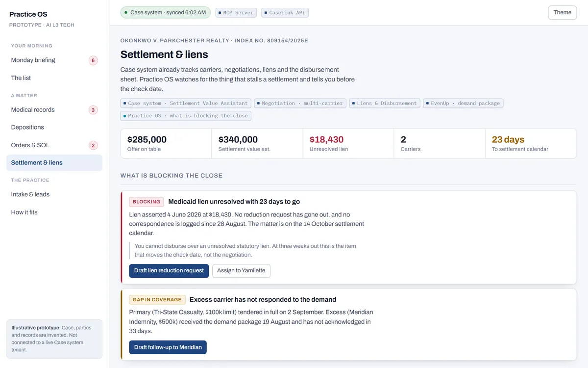Click Assign to Yamilette button
Viewport: 588px width, 368px height.
pos(241,271)
